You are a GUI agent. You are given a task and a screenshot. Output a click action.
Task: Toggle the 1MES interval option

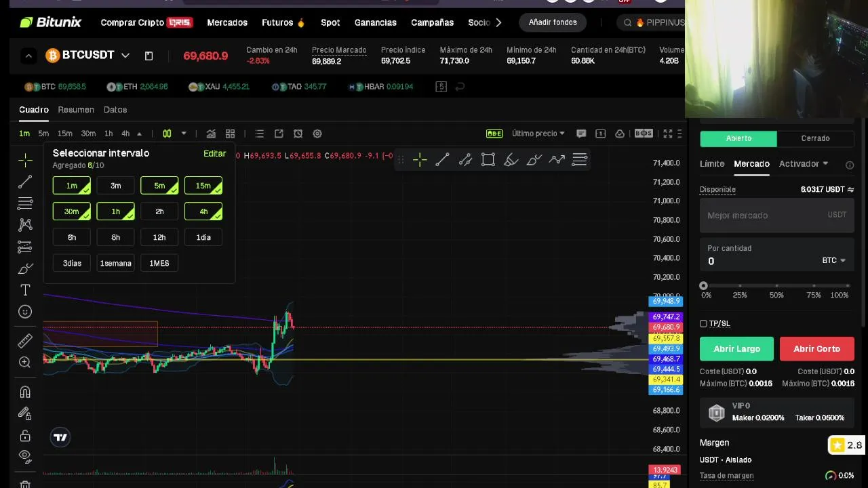(159, 263)
